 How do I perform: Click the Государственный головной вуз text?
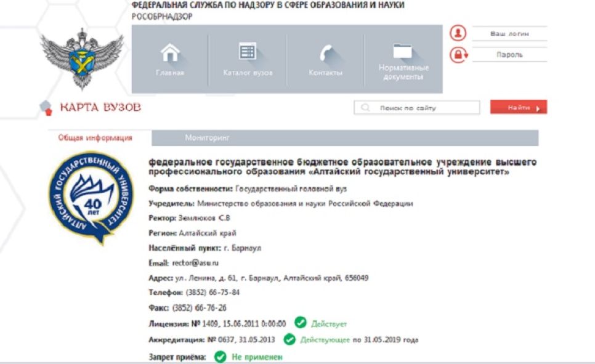(x=291, y=188)
